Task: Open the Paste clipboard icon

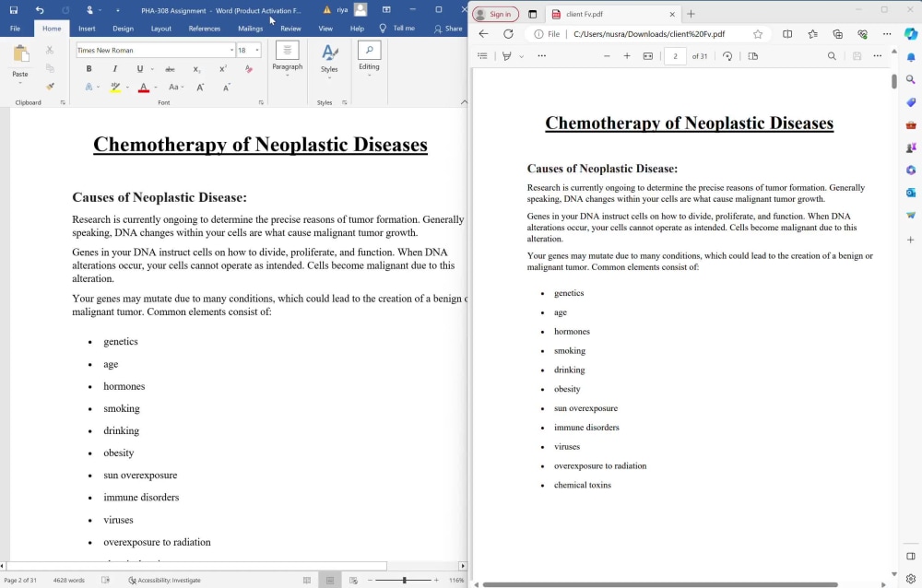Action: tap(20, 54)
